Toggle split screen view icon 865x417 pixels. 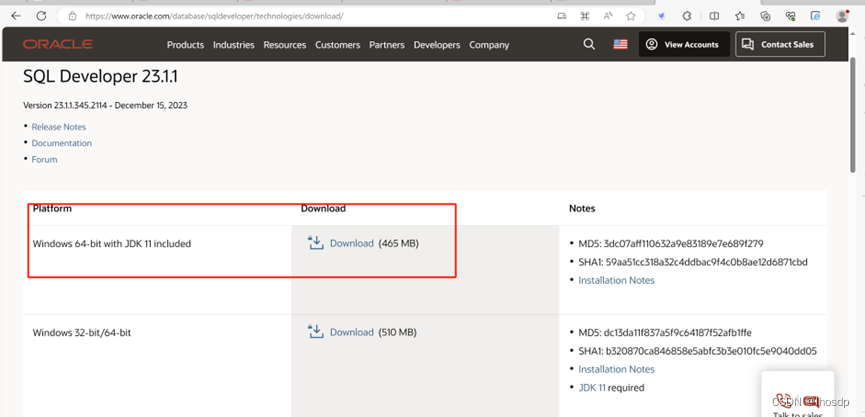point(714,16)
